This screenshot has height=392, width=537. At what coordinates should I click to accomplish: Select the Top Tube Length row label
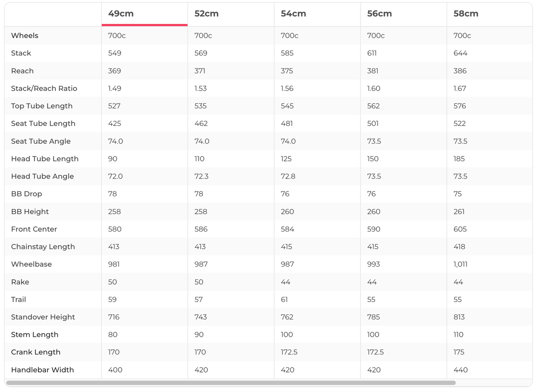coord(42,106)
